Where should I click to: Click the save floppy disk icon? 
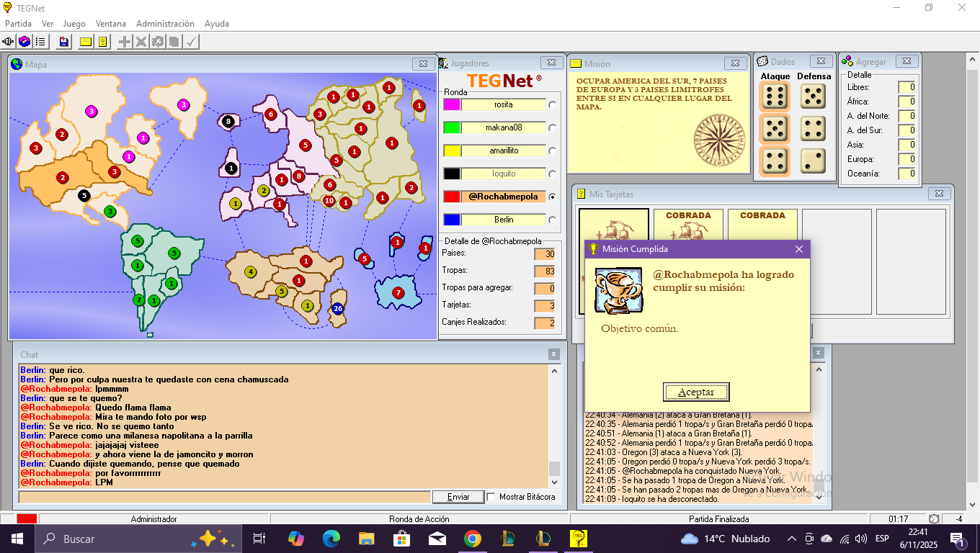click(64, 42)
